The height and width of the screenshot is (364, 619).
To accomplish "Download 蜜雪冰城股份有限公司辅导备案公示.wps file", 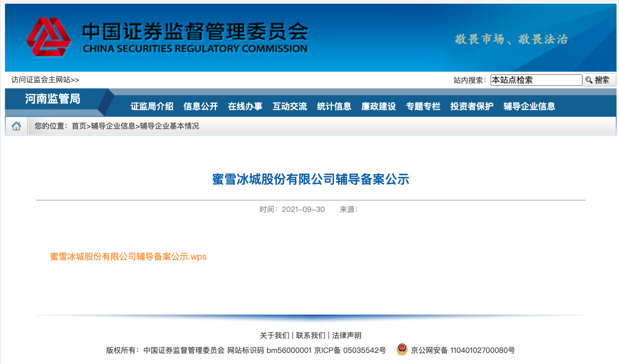I will 128,257.
